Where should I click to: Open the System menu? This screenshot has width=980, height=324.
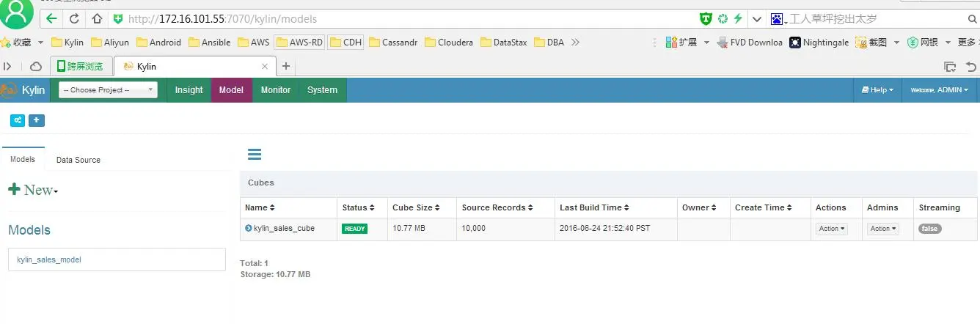pyautogui.click(x=322, y=90)
